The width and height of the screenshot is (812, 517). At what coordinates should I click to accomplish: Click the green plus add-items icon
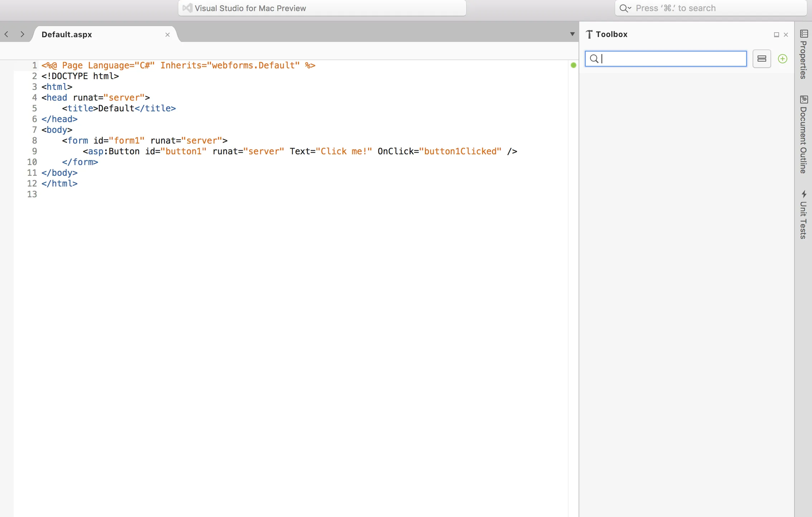tap(783, 59)
